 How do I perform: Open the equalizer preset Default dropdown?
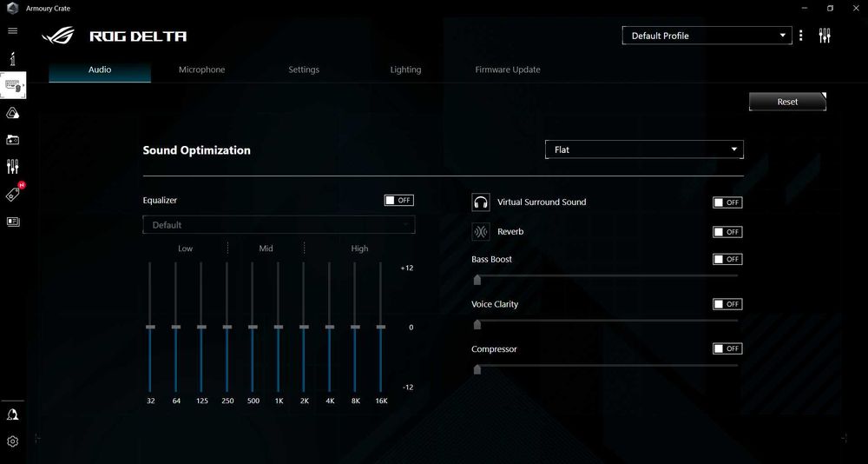[x=279, y=224]
